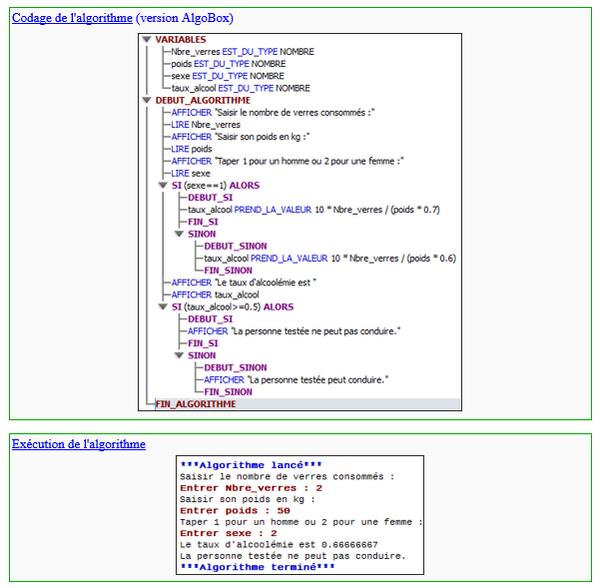Image resolution: width=600 pixels, height=588 pixels.
Task: Collapse the SI (sexe==1) ALORS block
Action: coord(163,186)
